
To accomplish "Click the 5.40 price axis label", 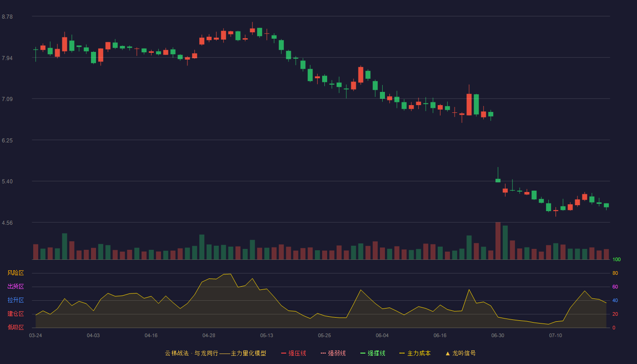I will click(x=7, y=182).
